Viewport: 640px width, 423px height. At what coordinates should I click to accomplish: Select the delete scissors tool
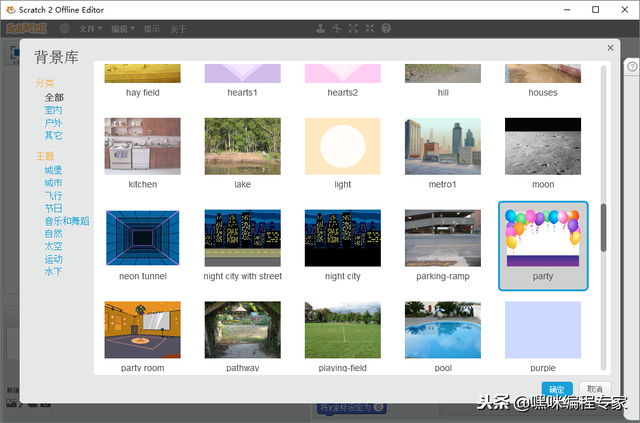tap(337, 28)
